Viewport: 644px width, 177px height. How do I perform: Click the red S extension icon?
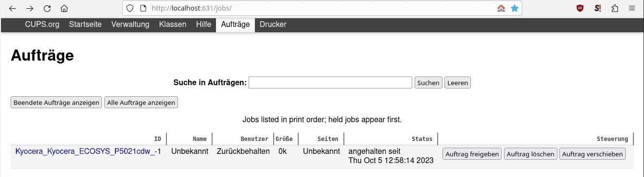pos(598,8)
